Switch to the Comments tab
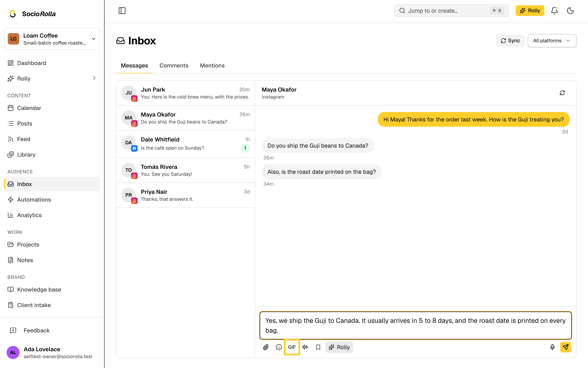The height and width of the screenshot is (368, 588). pos(174,65)
